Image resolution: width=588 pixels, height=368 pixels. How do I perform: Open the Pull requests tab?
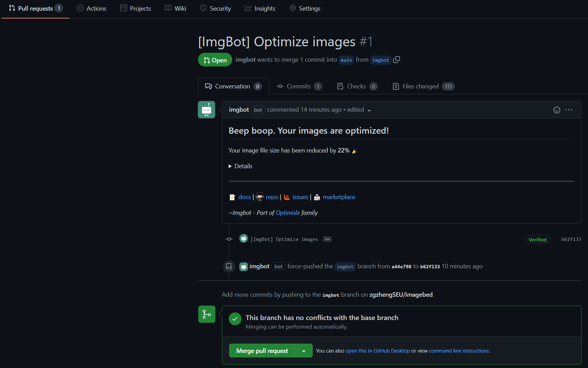[36, 8]
